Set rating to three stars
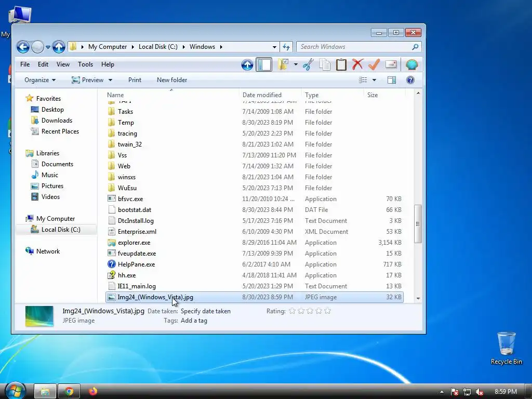Image resolution: width=532 pixels, height=399 pixels. [310, 311]
